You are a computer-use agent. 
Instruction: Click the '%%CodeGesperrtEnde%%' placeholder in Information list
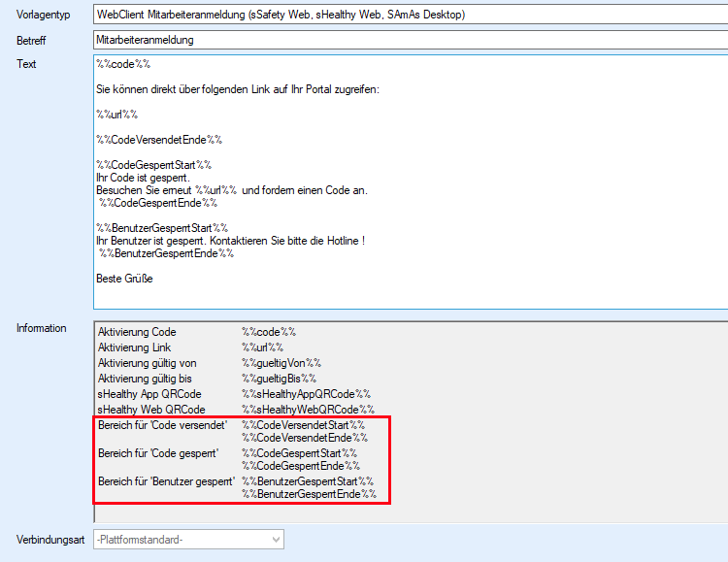[301, 465]
